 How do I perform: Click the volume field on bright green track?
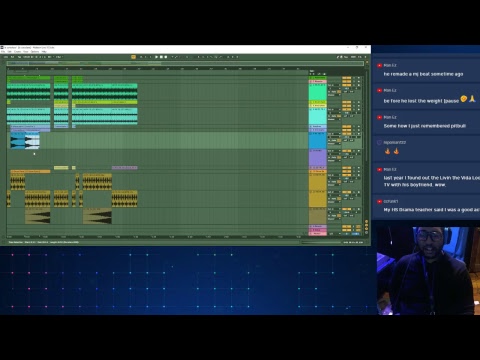[x=347, y=89]
